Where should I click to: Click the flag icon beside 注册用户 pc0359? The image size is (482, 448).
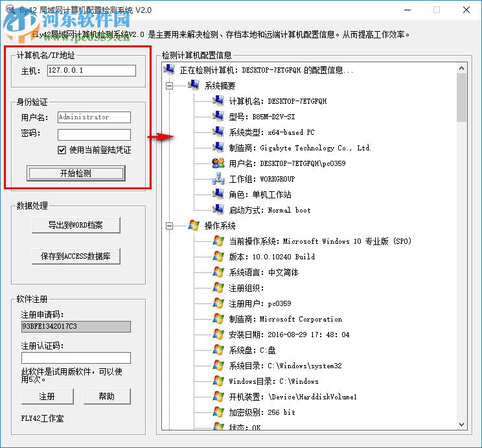(218, 303)
